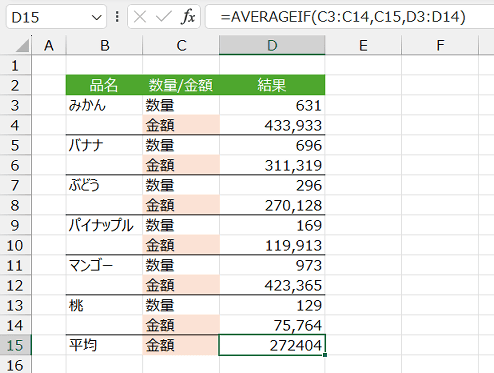The image size is (494, 373).
Task: Click the 結果 header cell
Action: click(x=272, y=85)
